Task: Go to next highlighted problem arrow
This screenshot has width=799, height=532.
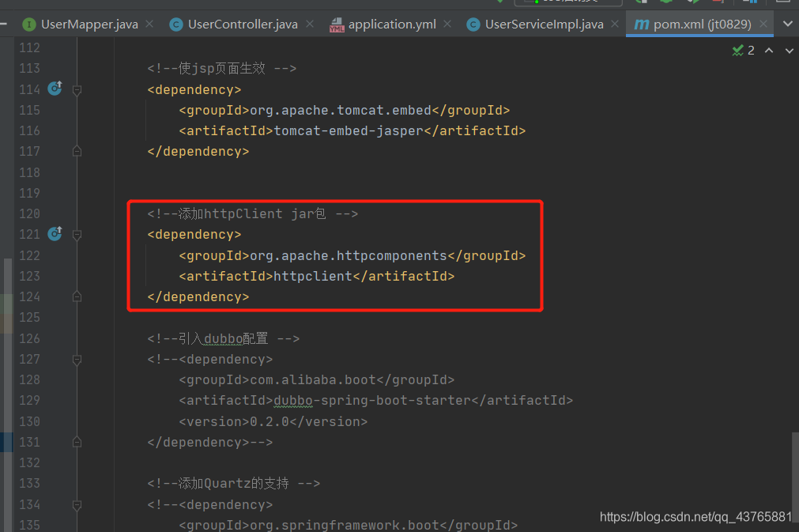Action: (x=789, y=51)
